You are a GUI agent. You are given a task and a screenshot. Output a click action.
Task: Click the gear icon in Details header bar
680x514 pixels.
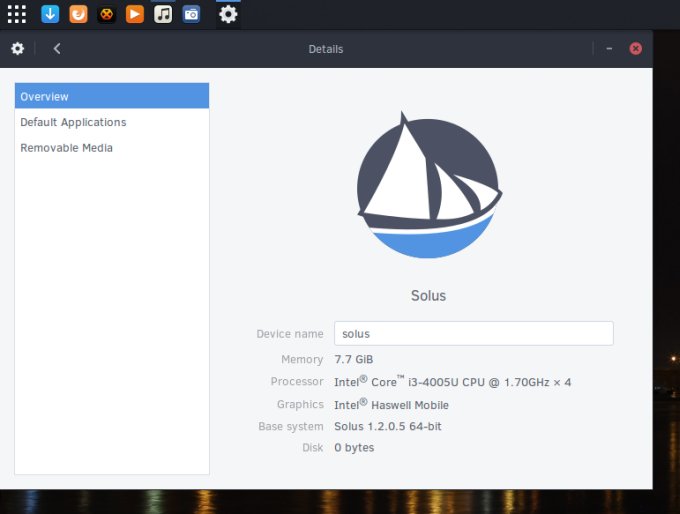[17, 49]
